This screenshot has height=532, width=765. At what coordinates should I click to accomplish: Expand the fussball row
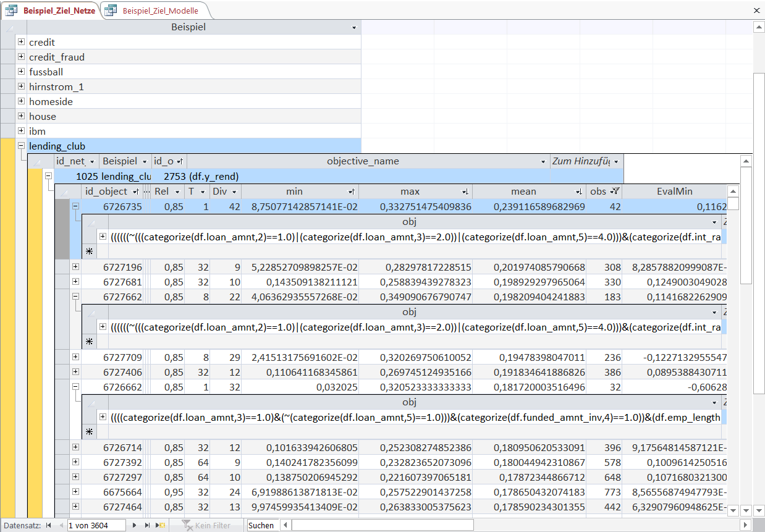click(x=21, y=72)
